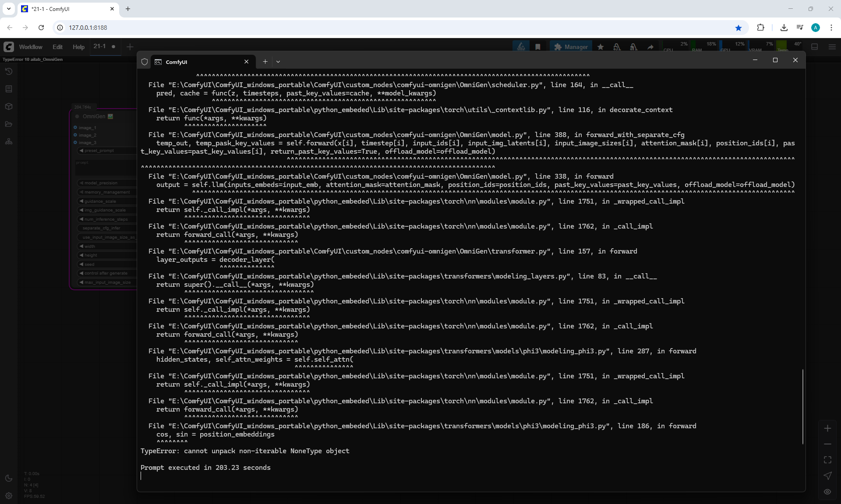Add a new terminal tab
Viewport: 841px width, 504px height.
pyautogui.click(x=265, y=62)
